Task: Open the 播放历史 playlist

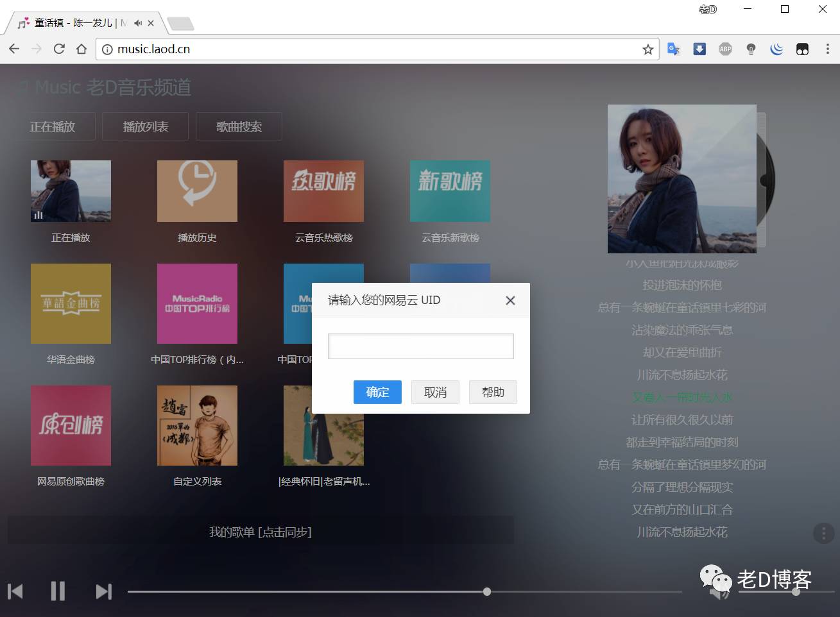Action: click(x=197, y=191)
